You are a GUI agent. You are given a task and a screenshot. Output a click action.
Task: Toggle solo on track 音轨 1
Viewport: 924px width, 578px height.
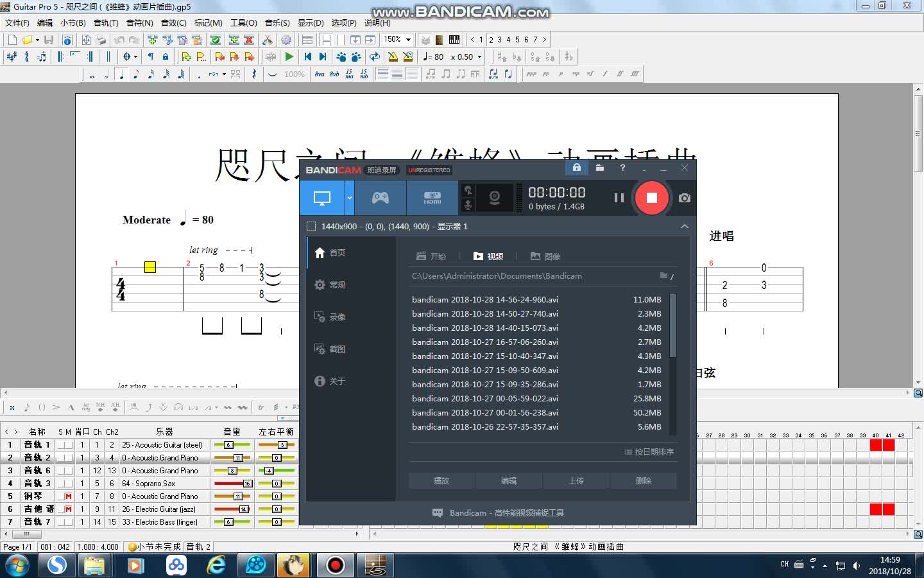coord(61,444)
